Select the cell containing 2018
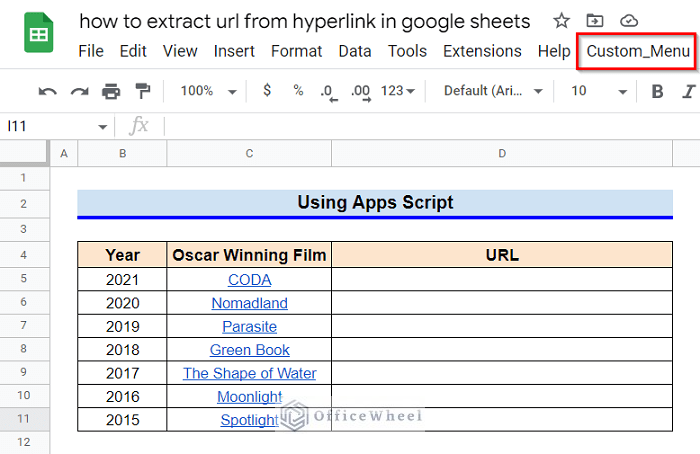Viewport: 700px width, 454px height. pos(122,350)
